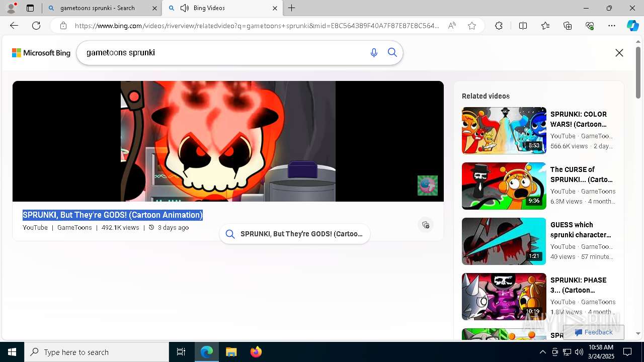Open volume control in tray
This screenshot has width=644, height=362.
pos(579,352)
